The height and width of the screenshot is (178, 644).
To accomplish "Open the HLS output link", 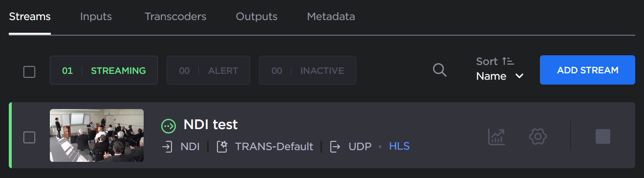I will click(x=399, y=146).
